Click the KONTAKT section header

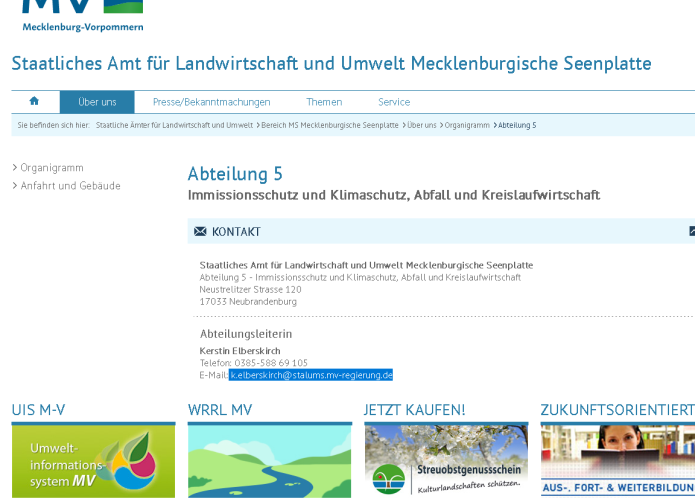coord(441,231)
